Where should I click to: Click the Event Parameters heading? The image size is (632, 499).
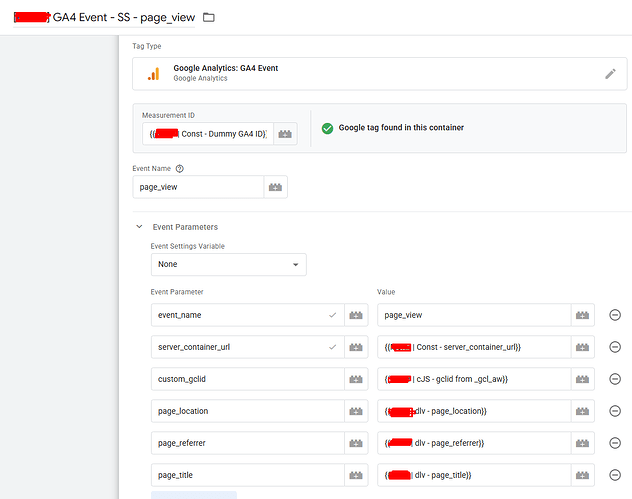pyautogui.click(x=185, y=227)
